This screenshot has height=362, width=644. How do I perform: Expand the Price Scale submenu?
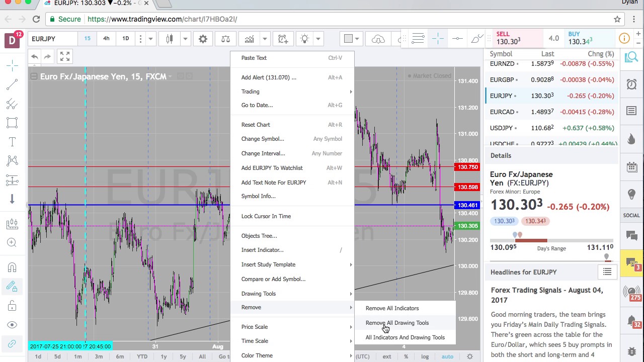pyautogui.click(x=292, y=327)
